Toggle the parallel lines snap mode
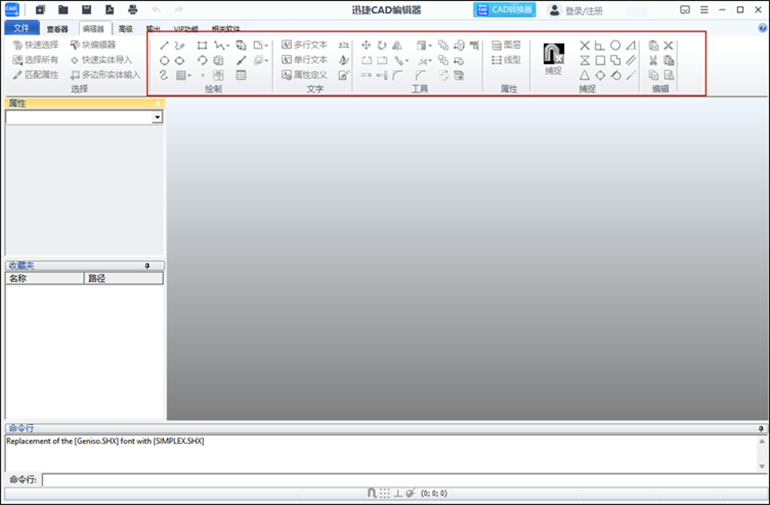The height and width of the screenshot is (505, 770). coord(631,60)
